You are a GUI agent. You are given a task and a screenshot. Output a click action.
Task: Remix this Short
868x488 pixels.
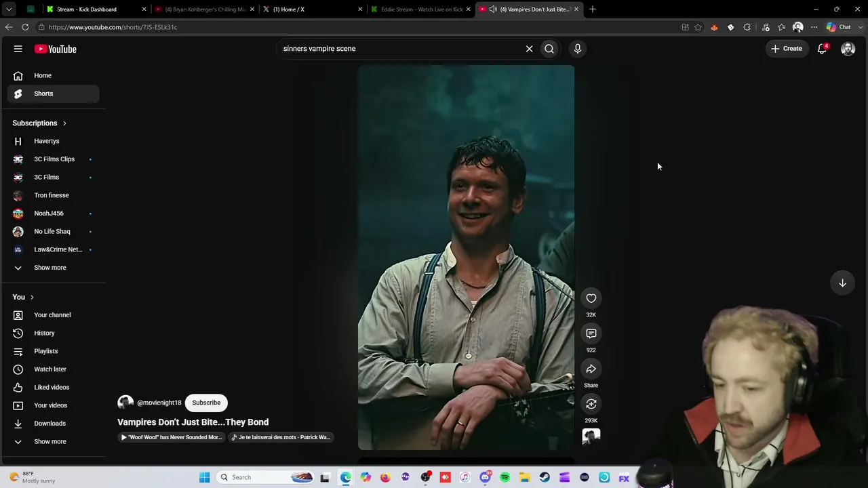click(591, 404)
